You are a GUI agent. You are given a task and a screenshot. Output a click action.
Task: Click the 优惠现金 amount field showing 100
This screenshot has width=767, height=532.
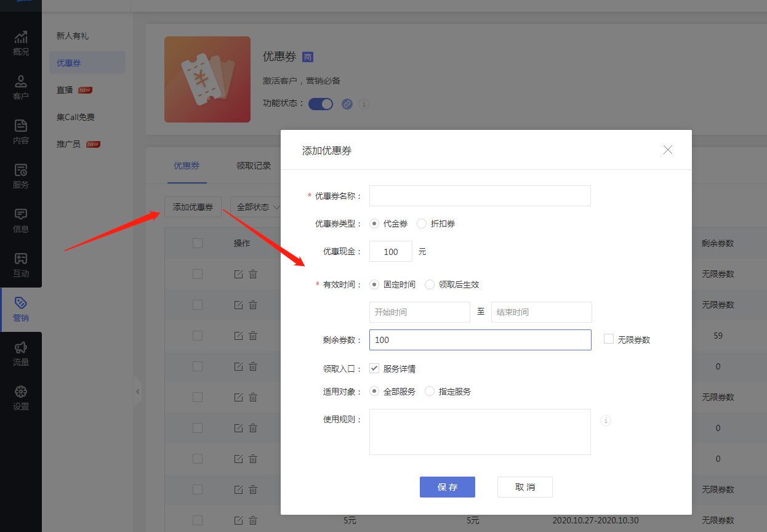point(391,251)
